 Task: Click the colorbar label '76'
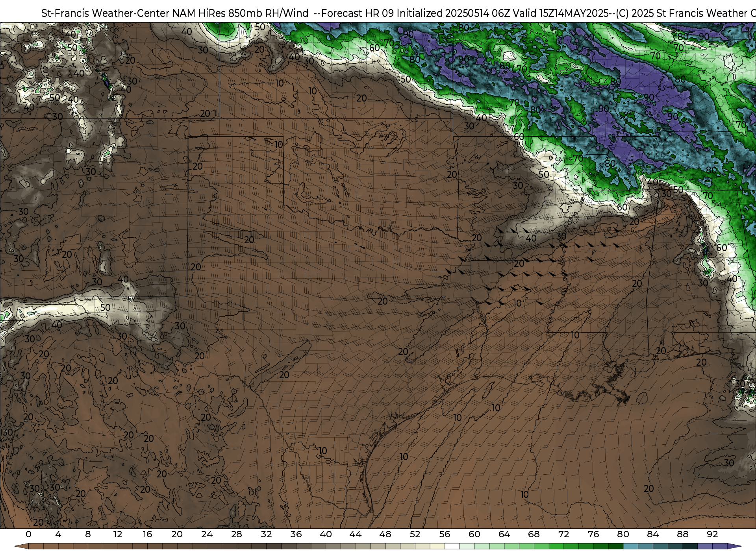[x=593, y=534]
